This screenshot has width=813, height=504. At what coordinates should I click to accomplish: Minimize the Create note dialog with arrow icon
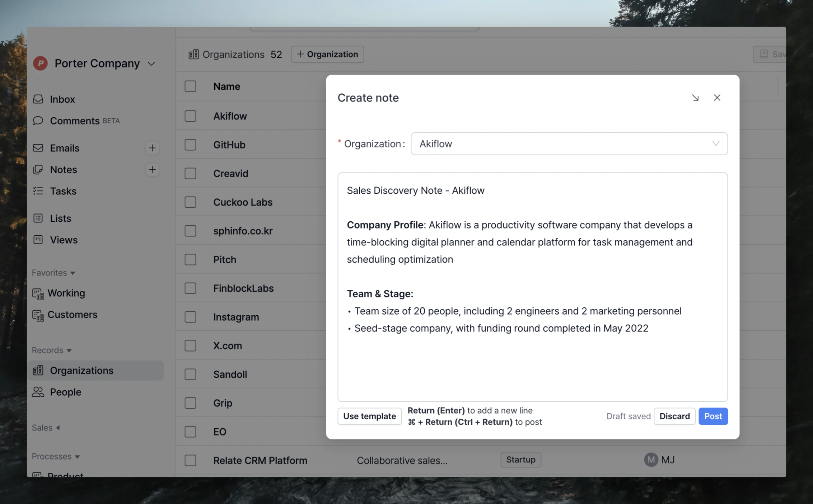pyautogui.click(x=695, y=98)
